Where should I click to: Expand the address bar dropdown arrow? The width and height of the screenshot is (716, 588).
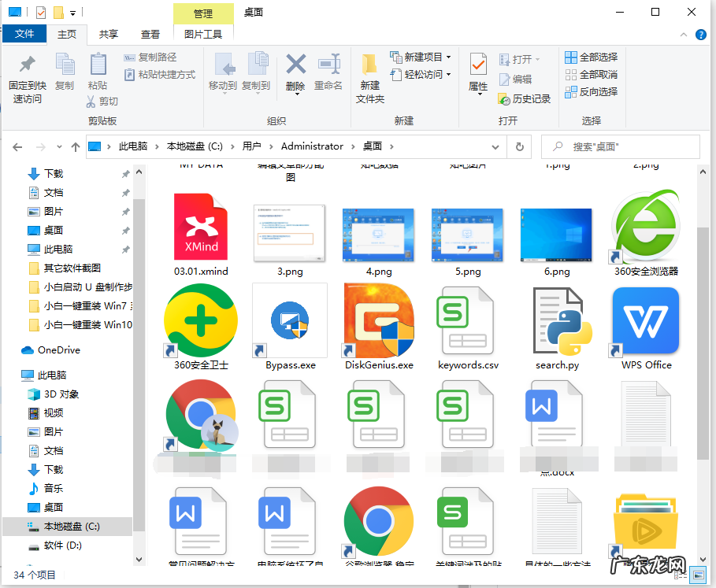[495, 146]
